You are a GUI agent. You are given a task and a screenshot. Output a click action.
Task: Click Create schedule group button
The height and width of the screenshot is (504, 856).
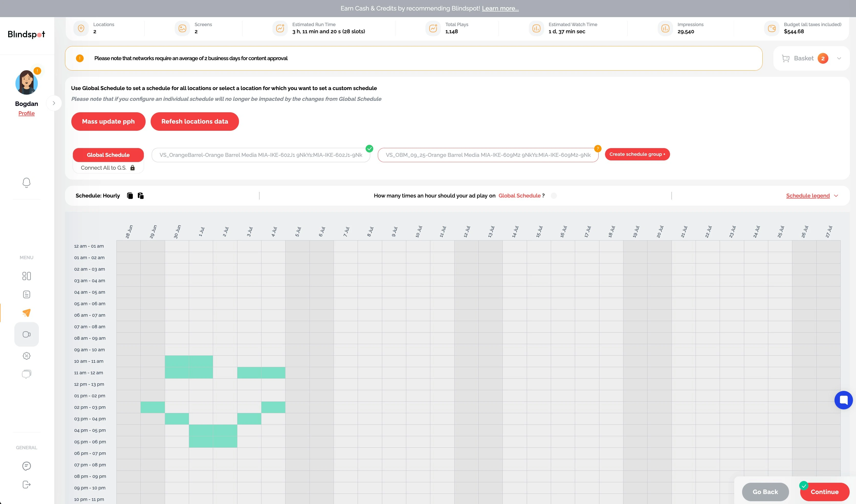[x=637, y=155]
